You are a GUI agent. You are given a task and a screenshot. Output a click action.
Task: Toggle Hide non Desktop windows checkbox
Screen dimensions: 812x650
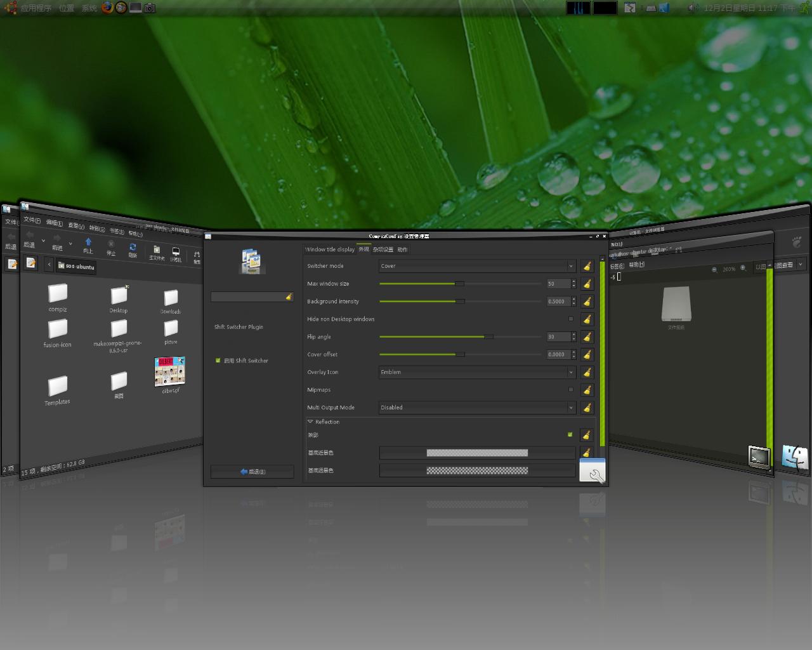click(x=571, y=319)
